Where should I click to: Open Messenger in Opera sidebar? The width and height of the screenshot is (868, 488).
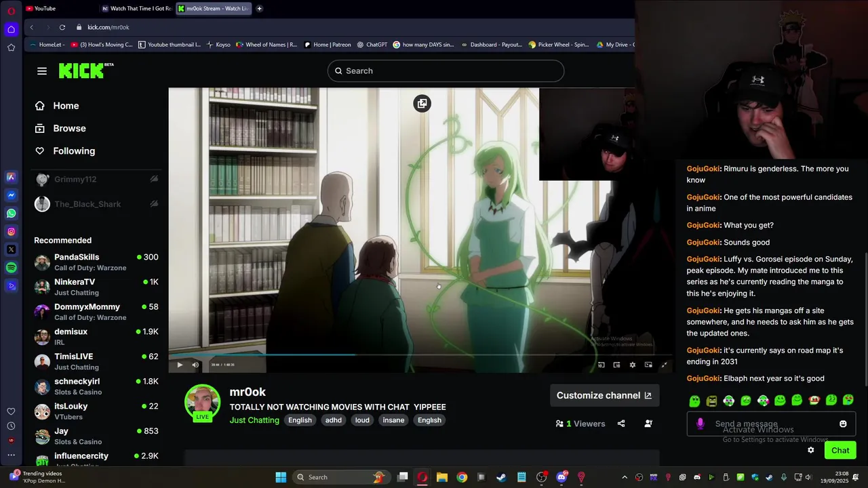[x=12, y=195]
